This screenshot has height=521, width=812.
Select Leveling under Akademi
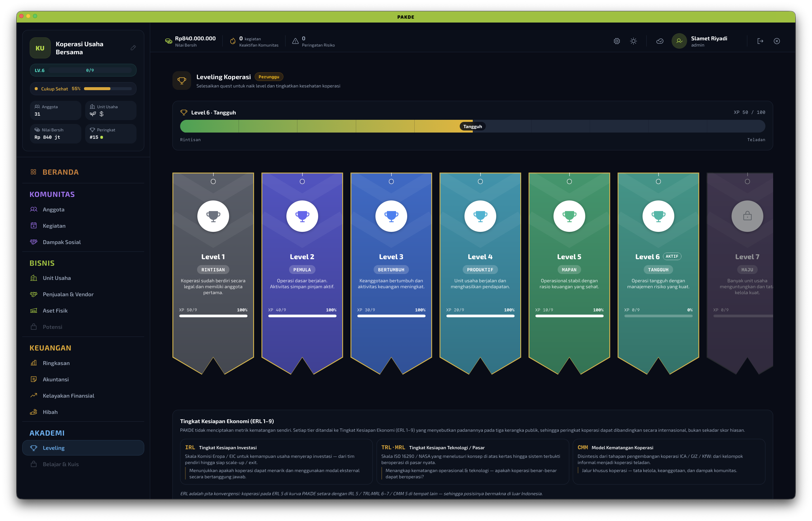[x=83, y=447]
